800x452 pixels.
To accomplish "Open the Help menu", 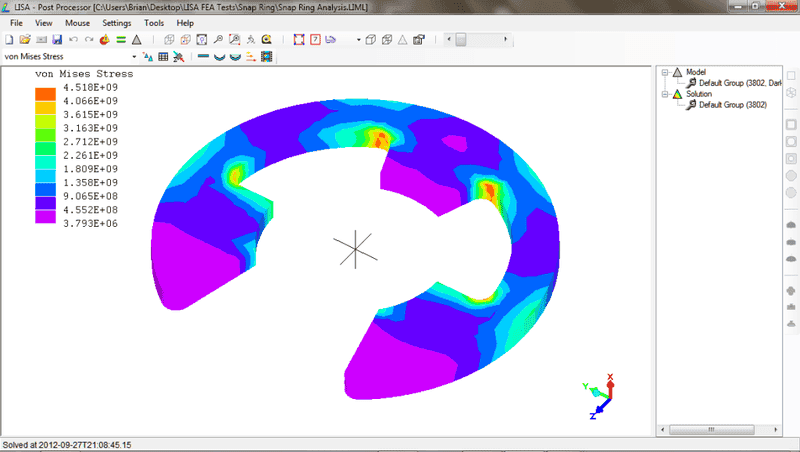I will [x=185, y=23].
